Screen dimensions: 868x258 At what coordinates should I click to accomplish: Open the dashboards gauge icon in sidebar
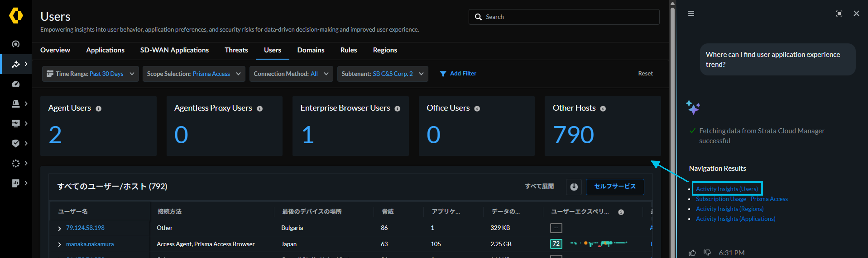(16, 84)
